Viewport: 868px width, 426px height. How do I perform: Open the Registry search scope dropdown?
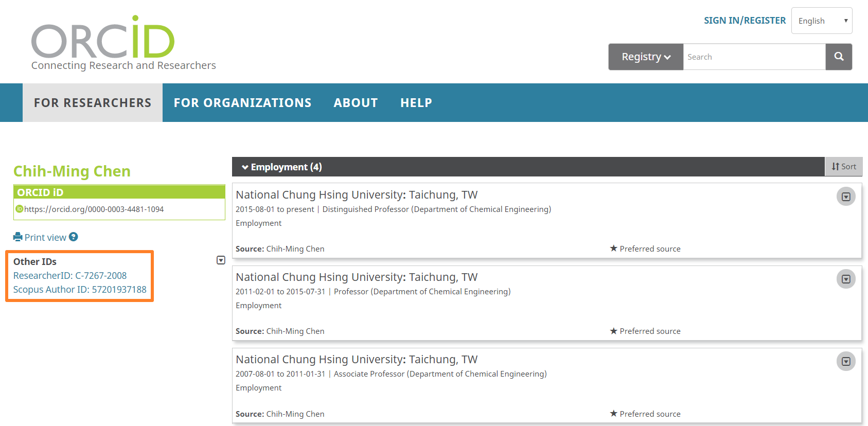(x=646, y=57)
